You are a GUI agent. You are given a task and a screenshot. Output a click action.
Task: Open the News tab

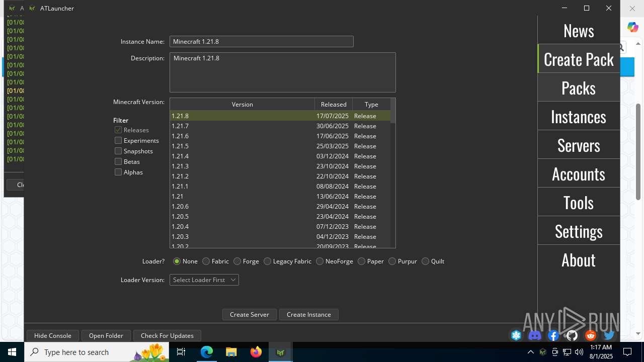(579, 30)
